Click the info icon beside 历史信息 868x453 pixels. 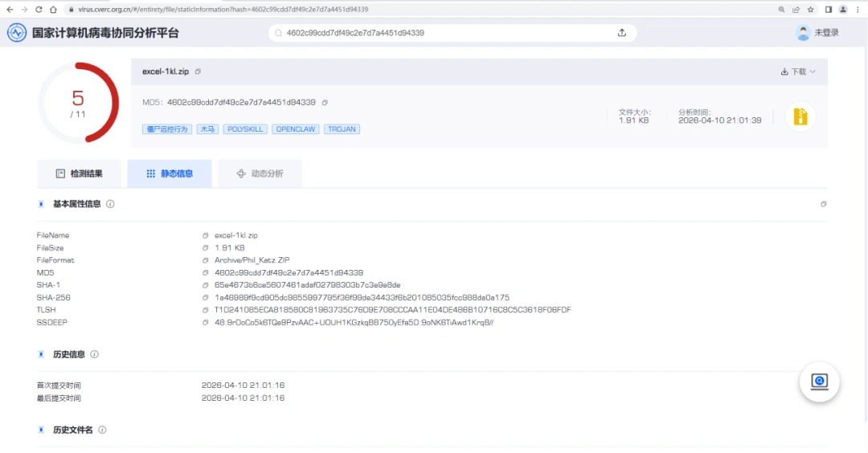94,354
